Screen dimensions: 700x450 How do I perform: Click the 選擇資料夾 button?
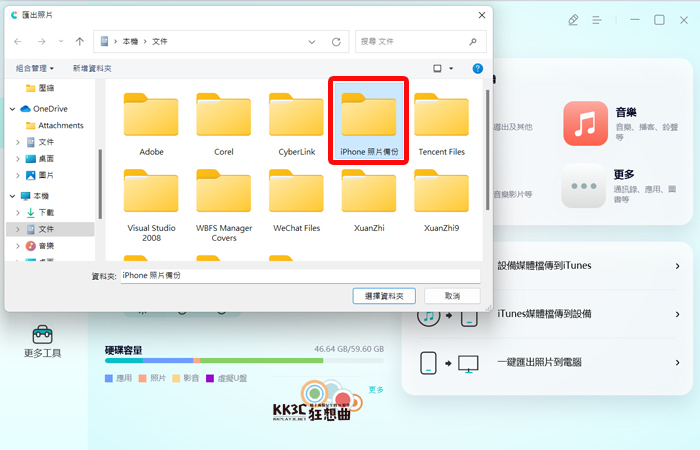point(384,296)
